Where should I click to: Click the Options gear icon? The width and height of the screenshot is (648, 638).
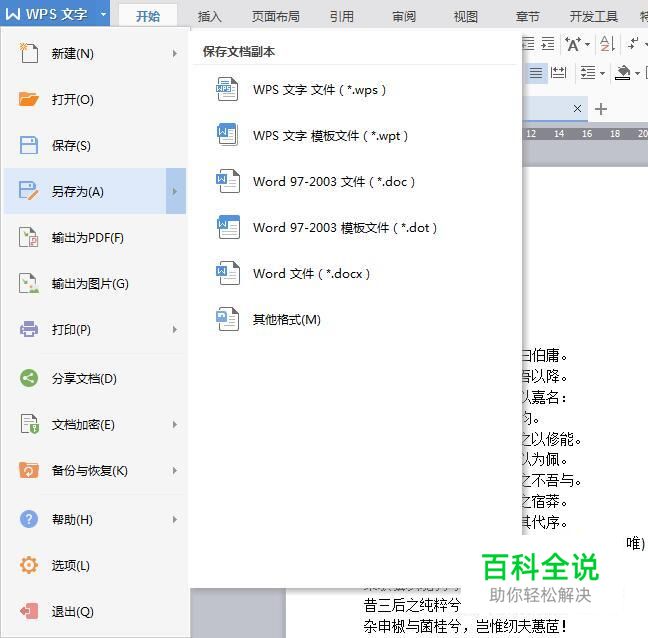click(x=29, y=565)
